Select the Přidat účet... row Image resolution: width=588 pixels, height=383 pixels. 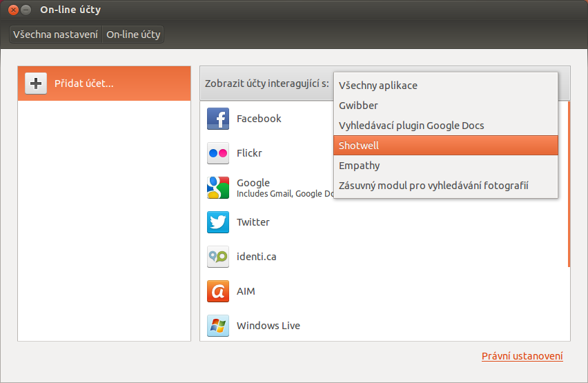104,84
